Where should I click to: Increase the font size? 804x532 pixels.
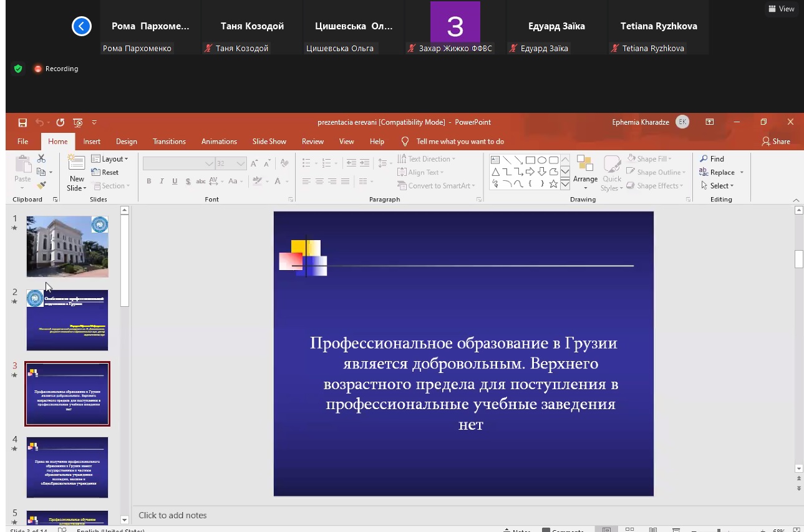point(254,163)
